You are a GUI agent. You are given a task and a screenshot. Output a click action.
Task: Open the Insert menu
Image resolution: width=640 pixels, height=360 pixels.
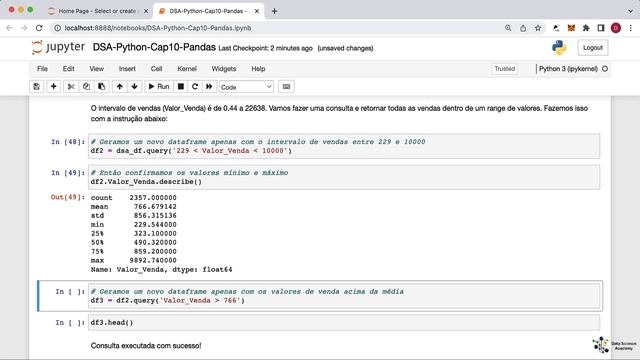click(x=127, y=69)
